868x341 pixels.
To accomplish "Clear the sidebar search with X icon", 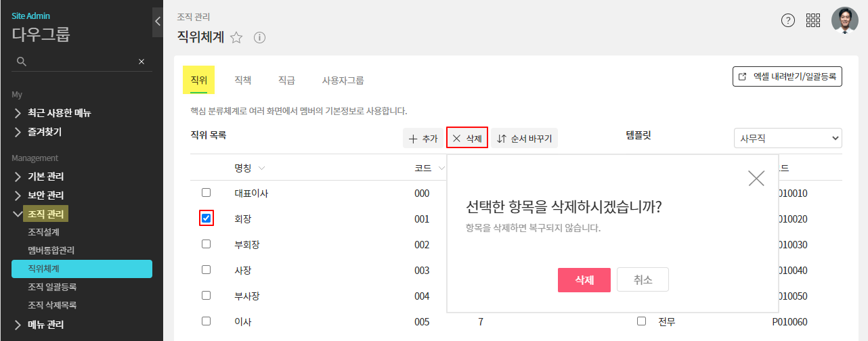I will (142, 62).
